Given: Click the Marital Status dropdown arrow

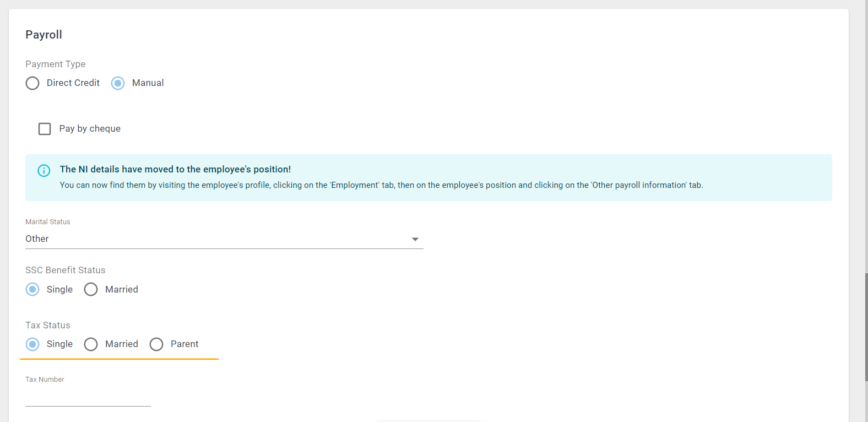Looking at the screenshot, I should coord(415,239).
